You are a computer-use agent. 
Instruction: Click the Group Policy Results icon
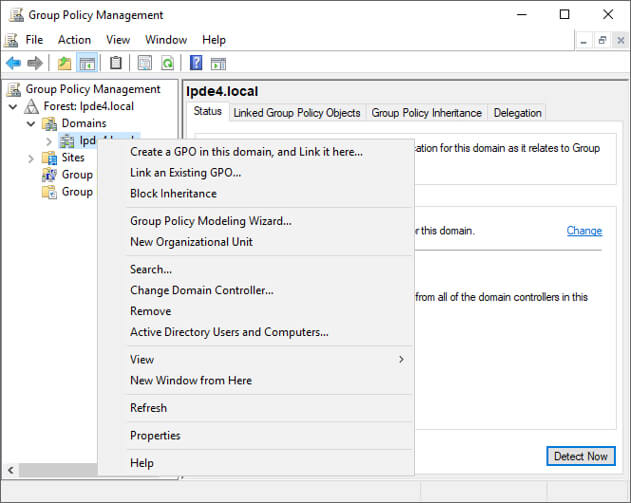(49, 192)
